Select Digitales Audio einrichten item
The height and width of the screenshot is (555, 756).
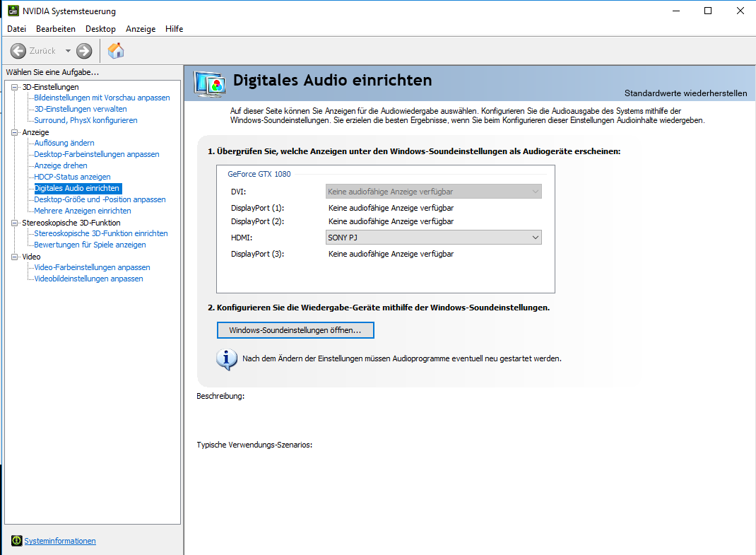(78, 188)
